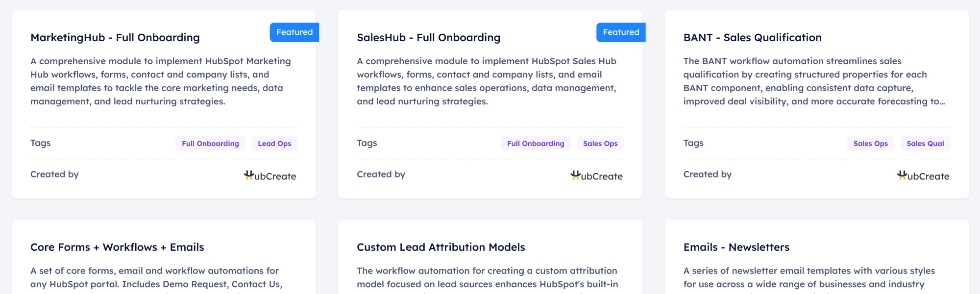Click the HubCreate logo in SalesHub card

coord(596,175)
